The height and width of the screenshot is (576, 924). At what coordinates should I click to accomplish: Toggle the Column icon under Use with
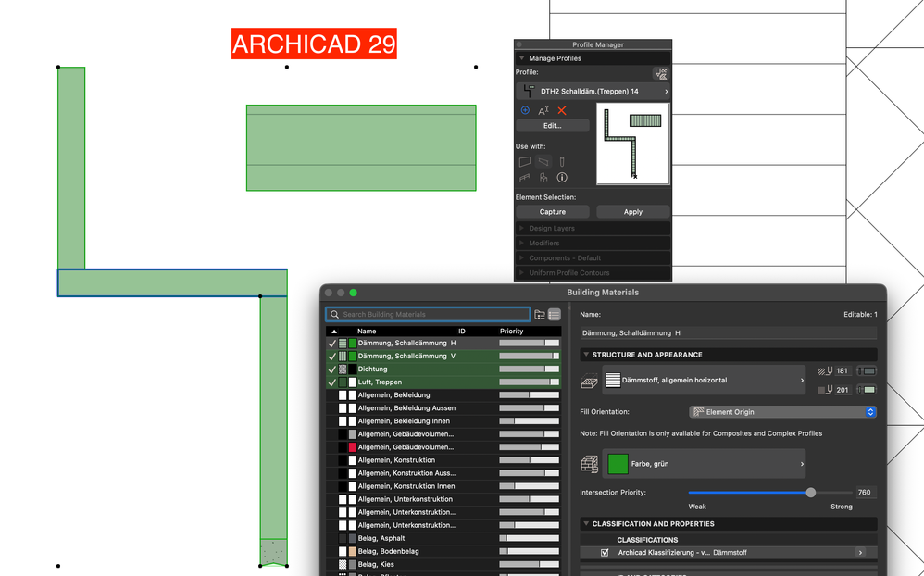point(562,161)
